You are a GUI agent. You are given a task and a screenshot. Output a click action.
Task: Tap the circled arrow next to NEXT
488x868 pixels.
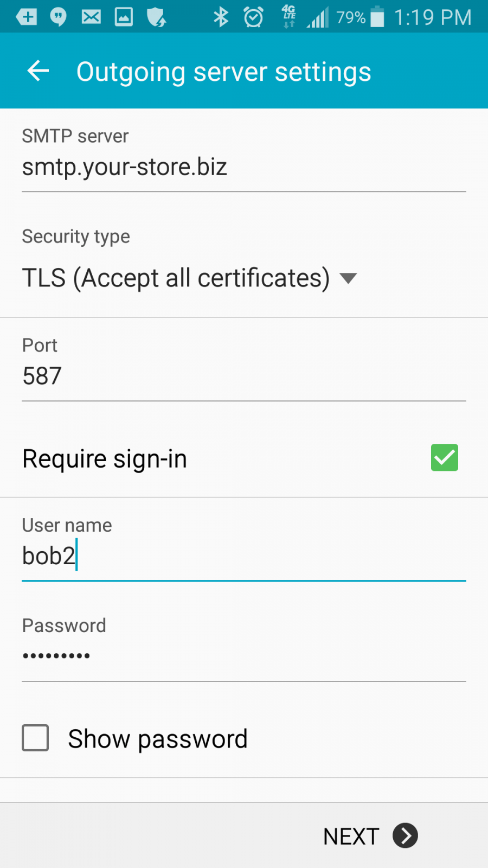click(406, 835)
